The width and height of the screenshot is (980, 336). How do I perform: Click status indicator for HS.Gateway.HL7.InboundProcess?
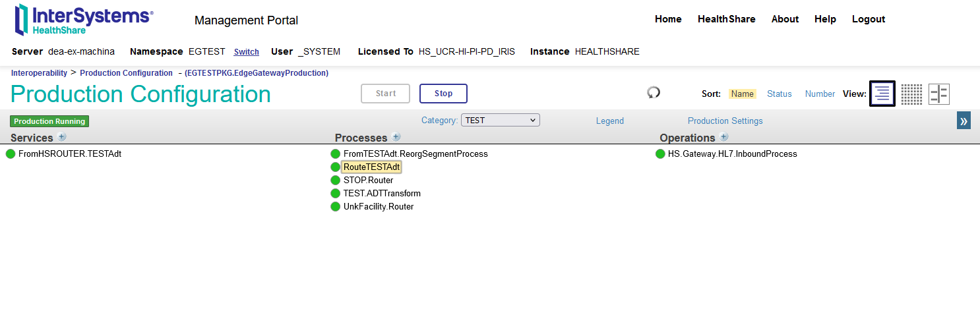click(x=660, y=154)
